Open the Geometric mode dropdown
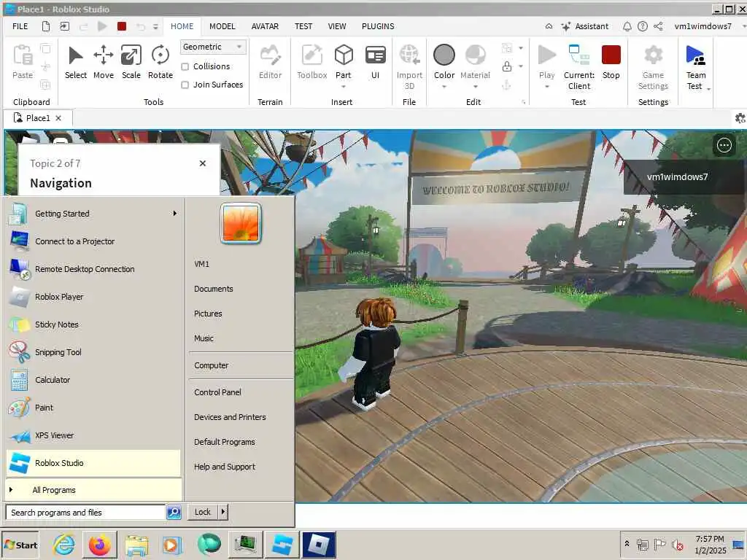This screenshot has height=560, width=747. tap(213, 47)
